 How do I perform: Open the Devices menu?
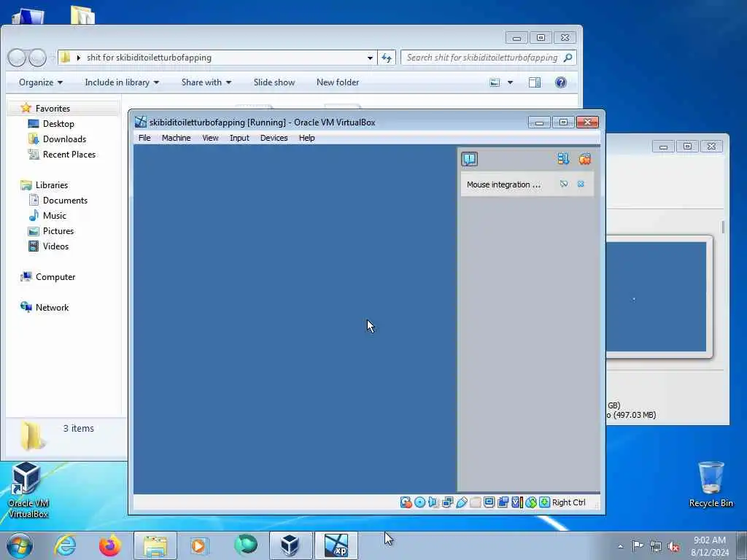click(x=274, y=138)
